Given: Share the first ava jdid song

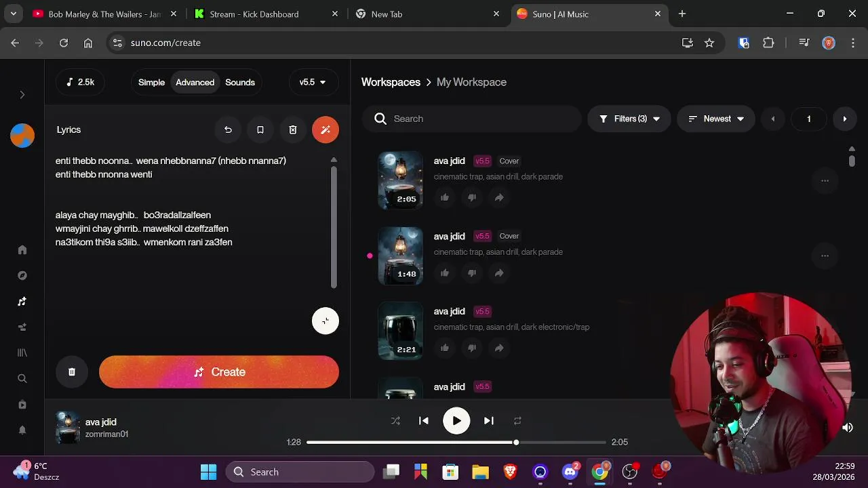Looking at the screenshot, I should 499,197.
